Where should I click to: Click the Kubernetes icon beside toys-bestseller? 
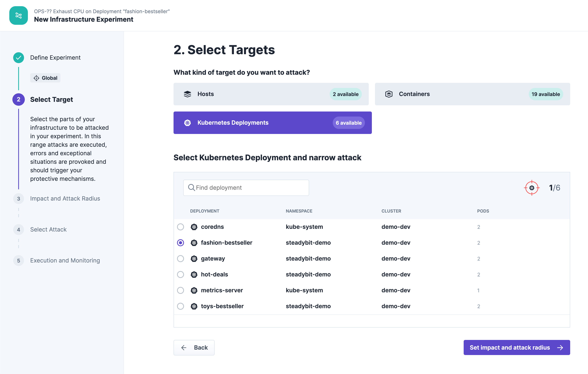[x=194, y=306]
